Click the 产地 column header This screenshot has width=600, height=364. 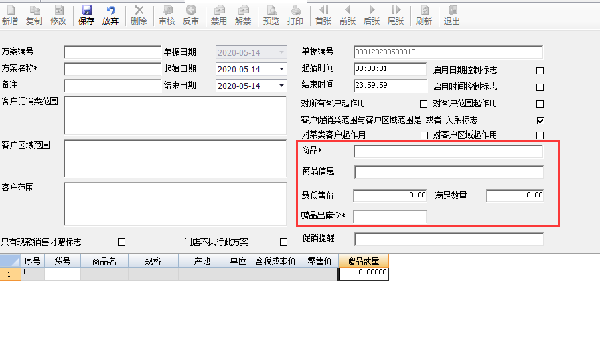pyautogui.click(x=202, y=261)
